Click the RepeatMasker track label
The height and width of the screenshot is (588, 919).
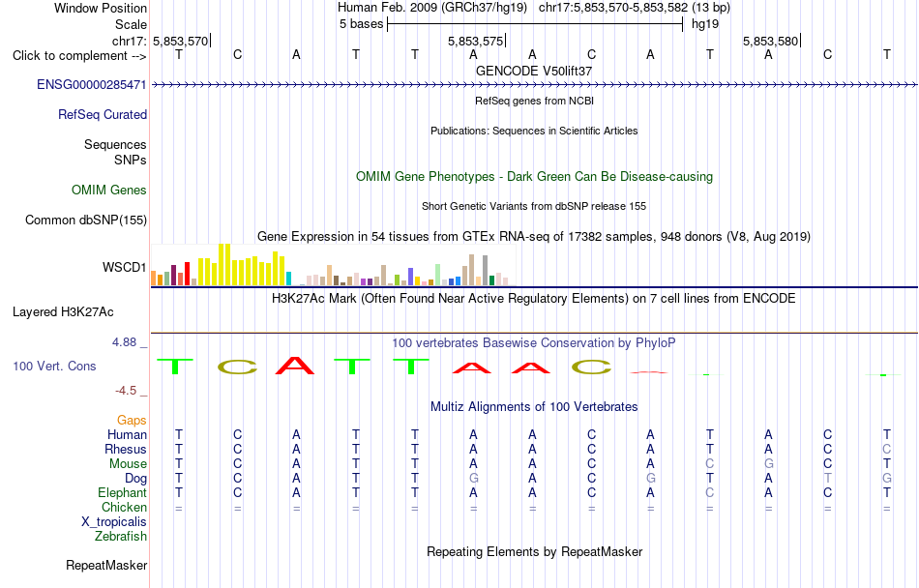106,565
